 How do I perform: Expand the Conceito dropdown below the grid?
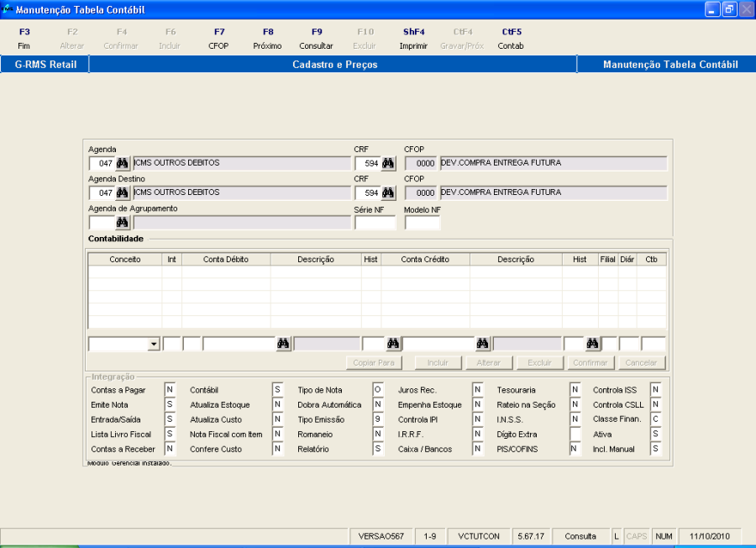pyautogui.click(x=154, y=344)
